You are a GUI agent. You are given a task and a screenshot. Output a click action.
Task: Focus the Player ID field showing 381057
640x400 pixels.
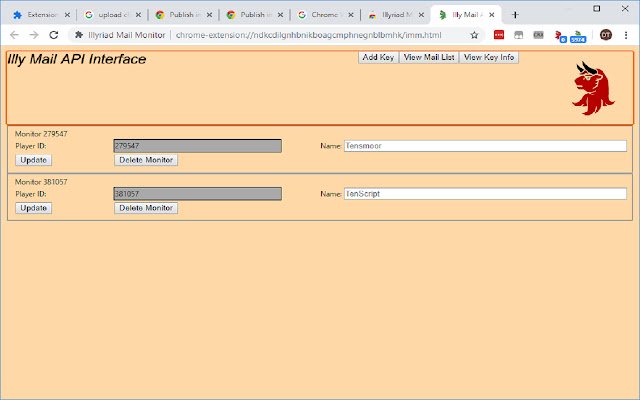point(198,194)
